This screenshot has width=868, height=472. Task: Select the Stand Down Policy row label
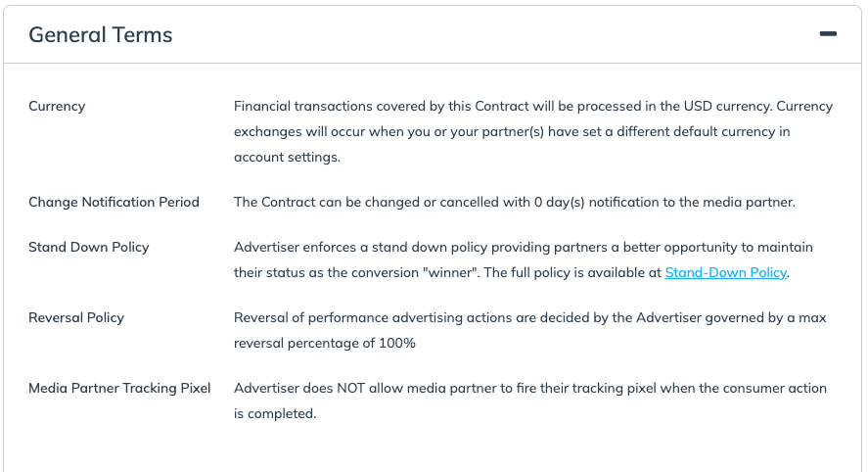[89, 247]
